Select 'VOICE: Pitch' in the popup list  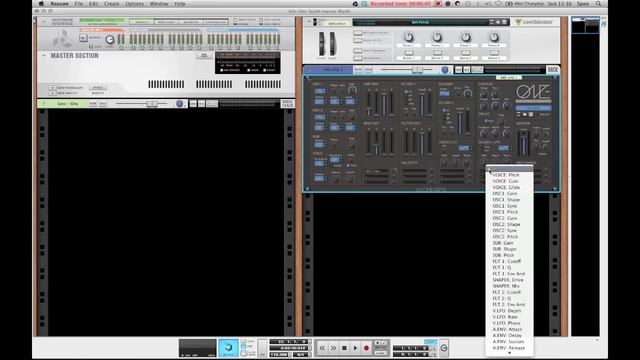tap(505, 175)
